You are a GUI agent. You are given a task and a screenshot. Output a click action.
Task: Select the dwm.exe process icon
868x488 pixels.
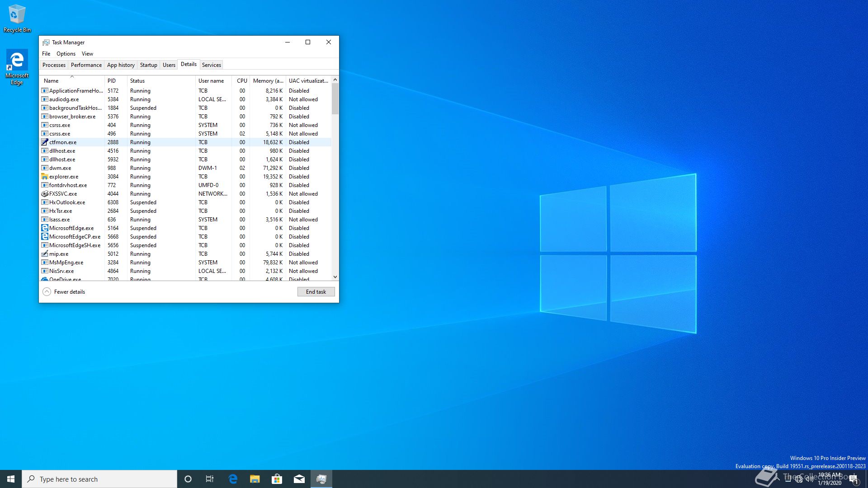45,168
